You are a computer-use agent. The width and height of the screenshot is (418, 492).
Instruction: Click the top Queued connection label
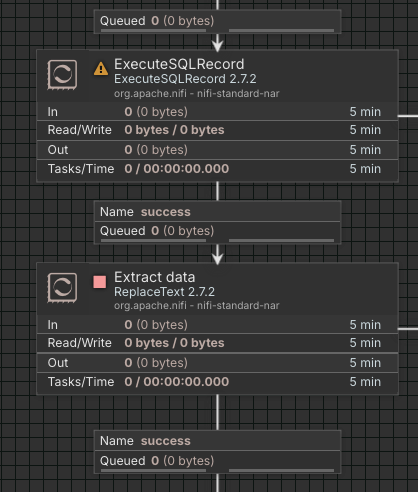tap(217, 21)
